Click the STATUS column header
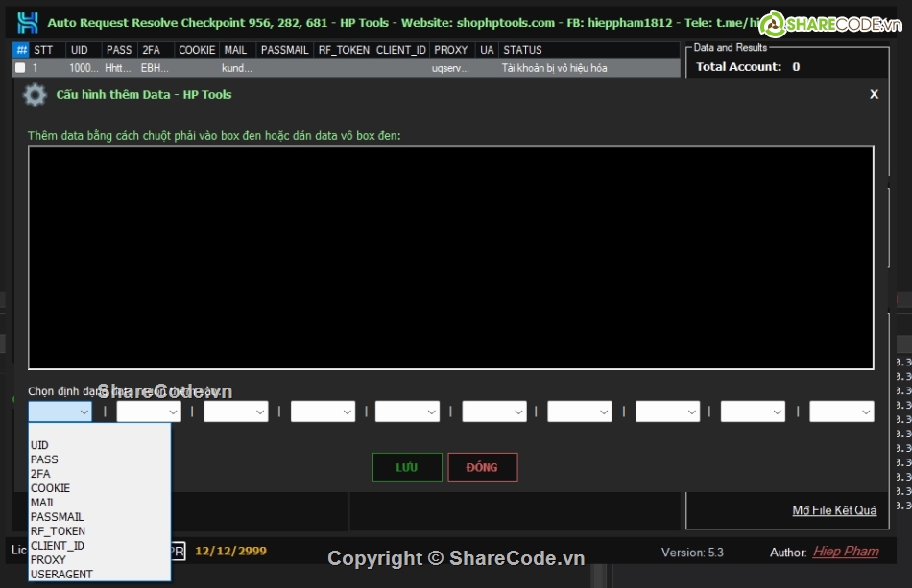912x588 pixels. pyautogui.click(x=588, y=50)
